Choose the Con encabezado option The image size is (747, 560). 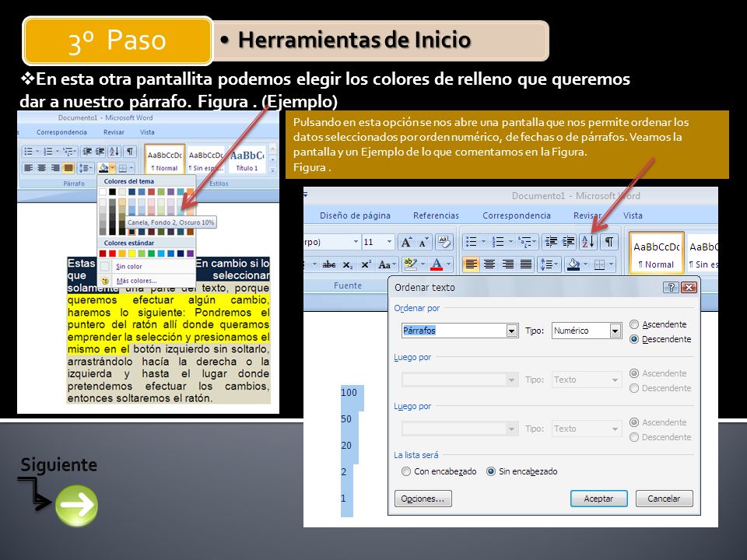tap(406, 471)
